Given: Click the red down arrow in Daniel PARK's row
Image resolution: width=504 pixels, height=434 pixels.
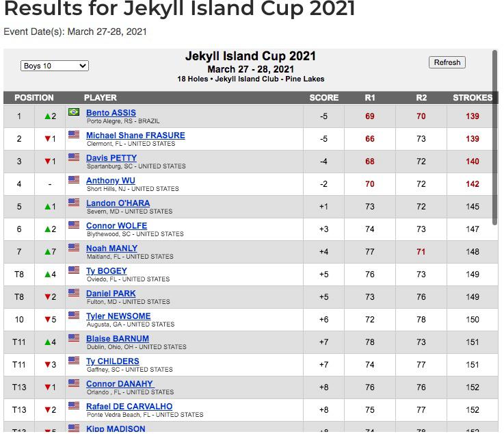Looking at the screenshot, I should [x=48, y=297].
